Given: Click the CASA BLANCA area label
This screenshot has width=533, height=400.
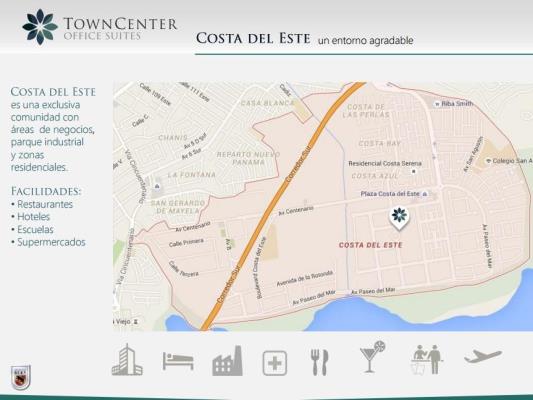Looking at the screenshot, I should 268,103.
